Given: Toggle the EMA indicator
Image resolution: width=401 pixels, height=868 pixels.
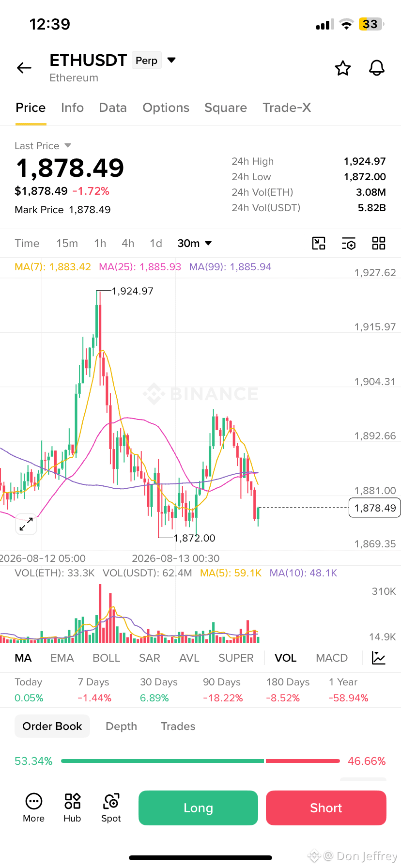Looking at the screenshot, I should (62, 658).
